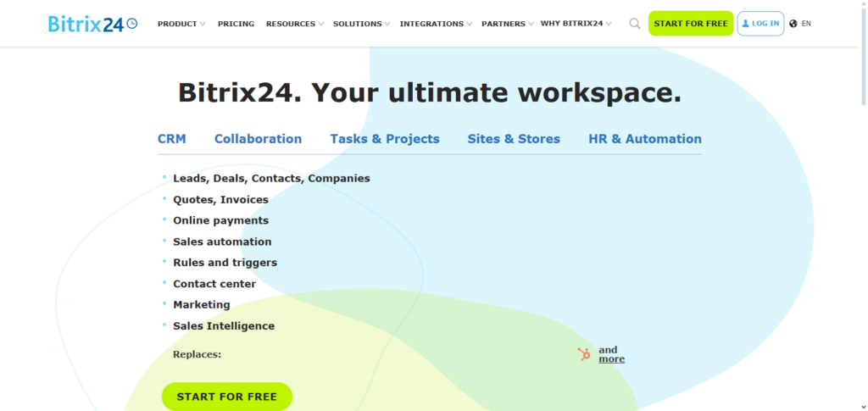Expand the Product menu
Image resolution: width=868 pixels, height=411 pixels.
pos(181,24)
